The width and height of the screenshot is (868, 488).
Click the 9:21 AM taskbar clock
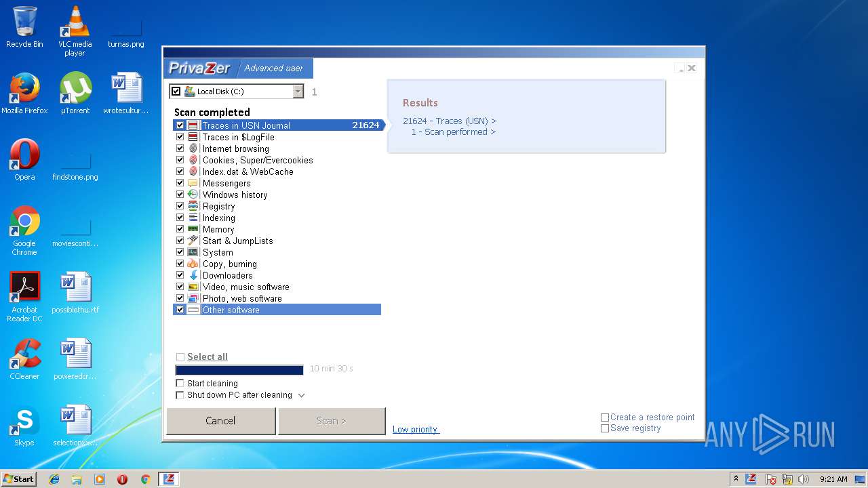pyautogui.click(x=833, y=479)
